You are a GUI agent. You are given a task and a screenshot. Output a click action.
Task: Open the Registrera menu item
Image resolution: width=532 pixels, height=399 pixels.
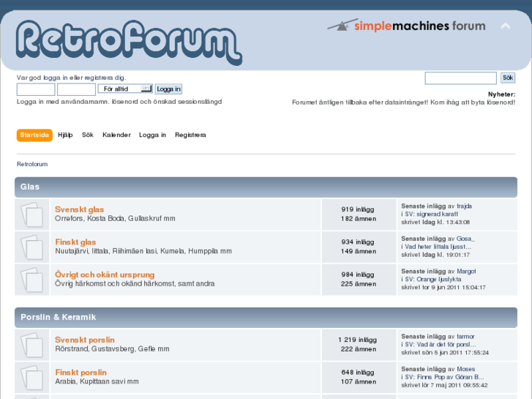click(190, 135)
